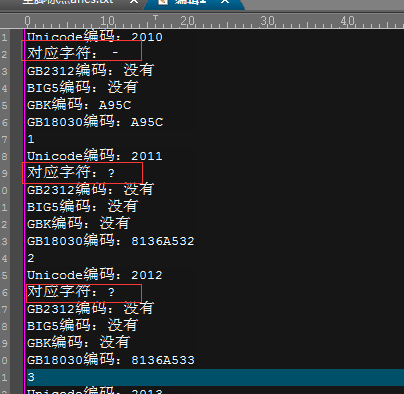Click 'BIG5编码: 没有' line preceding 'GBK编码: A95C'
This screenshot has width=404, height=394.
82,88
